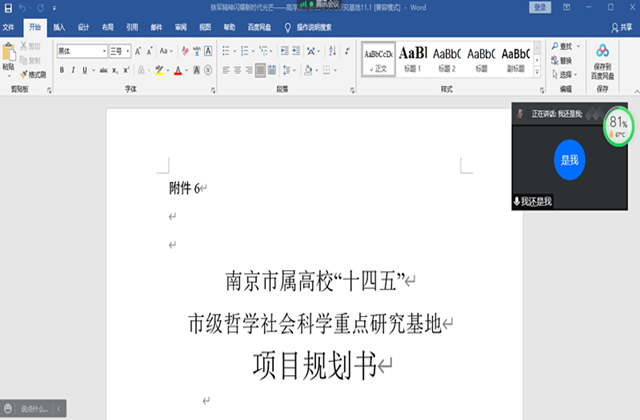The height and width of the screenshot is (420, 640).
Task: Click the 共享 share button
Action: (x=621, y=27)
